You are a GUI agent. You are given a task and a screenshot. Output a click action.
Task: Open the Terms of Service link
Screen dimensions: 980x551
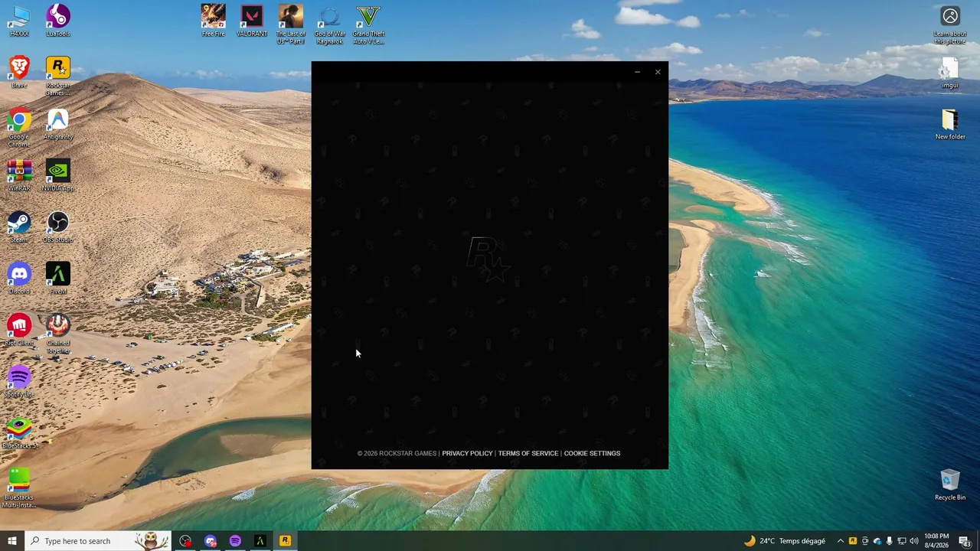[x=528, y=453]
